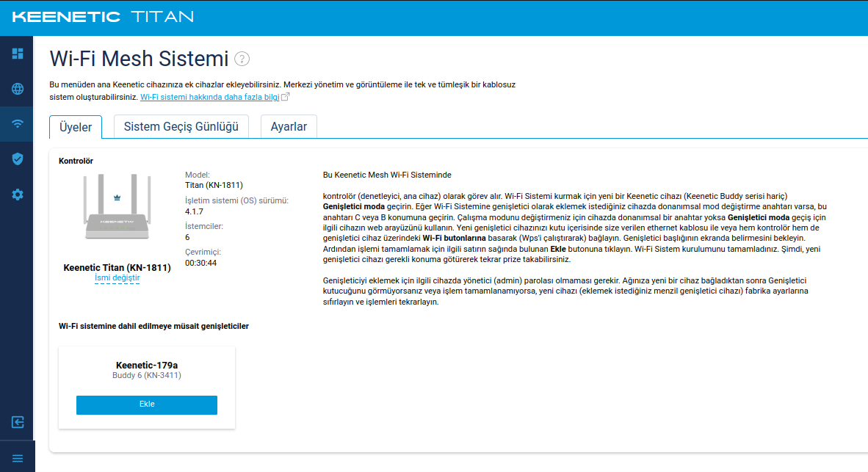
Task: Click the Keenetic Titan logo in header
Action: 103,17
